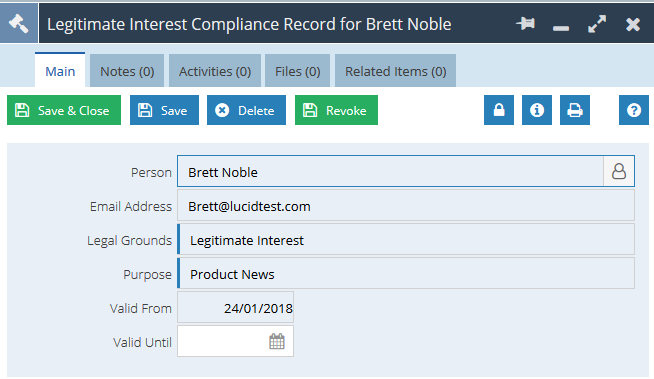The width and height of the screenshot is (654, 379).
Task: Revoke the legitimate interest record
Action: coord(336,110)
